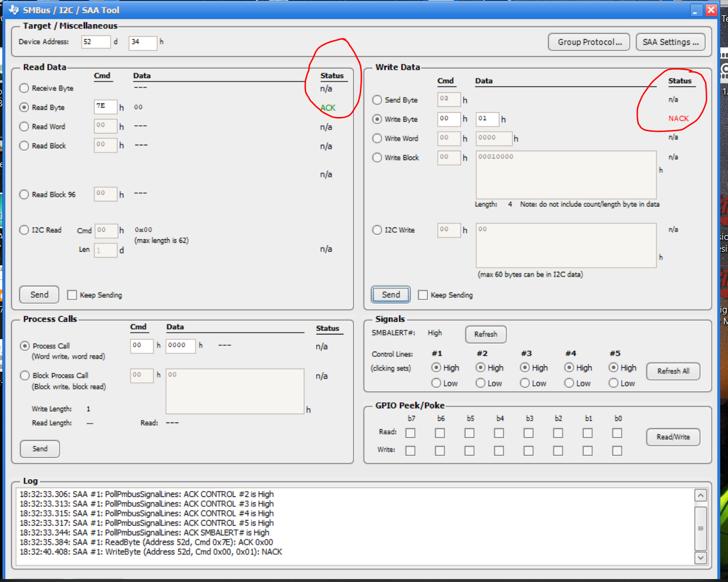
Task: Choose the Write Block radio button
Action: point(377,158)
